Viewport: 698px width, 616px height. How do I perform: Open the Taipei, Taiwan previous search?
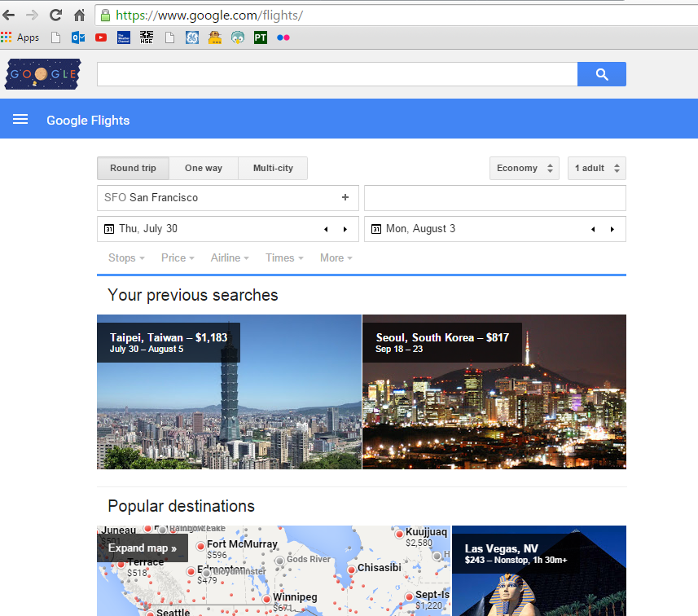(229, 392)
